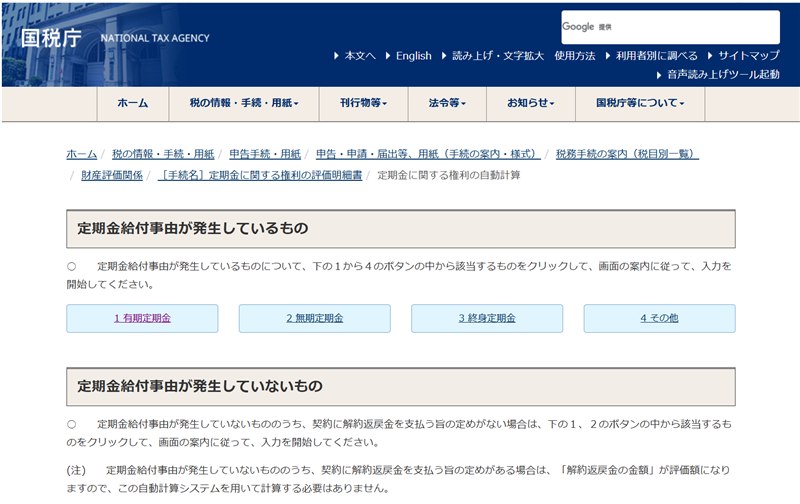Expand お知らせ menu
Screen dimensions: 800x504
(x=531, y=104)
